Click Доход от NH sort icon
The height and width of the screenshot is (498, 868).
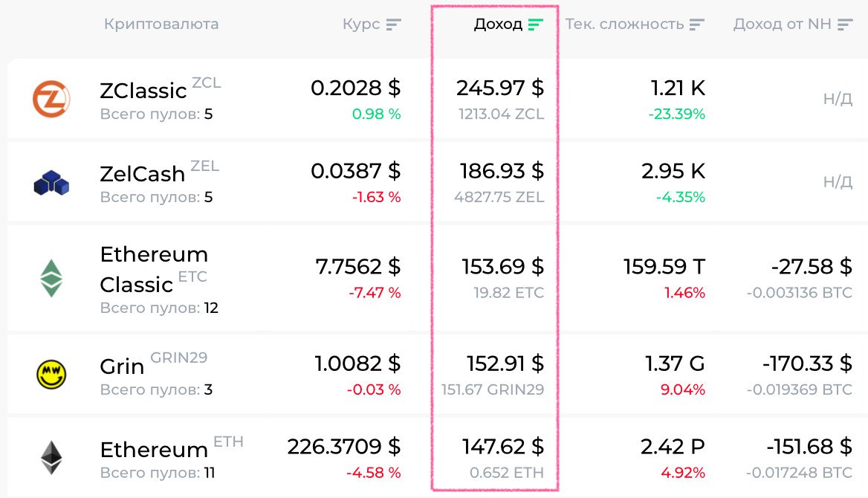844,25
